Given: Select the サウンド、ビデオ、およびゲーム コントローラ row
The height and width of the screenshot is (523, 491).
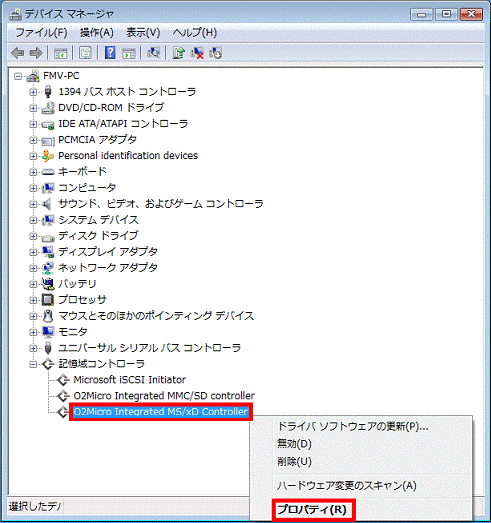Looking at the screenshot, I should 161,204.
